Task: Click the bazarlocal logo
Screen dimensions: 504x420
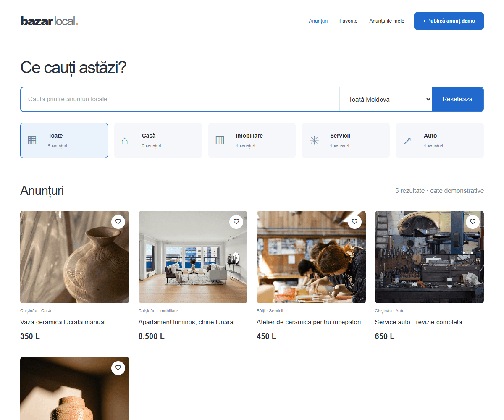Action: coord(50,21)
